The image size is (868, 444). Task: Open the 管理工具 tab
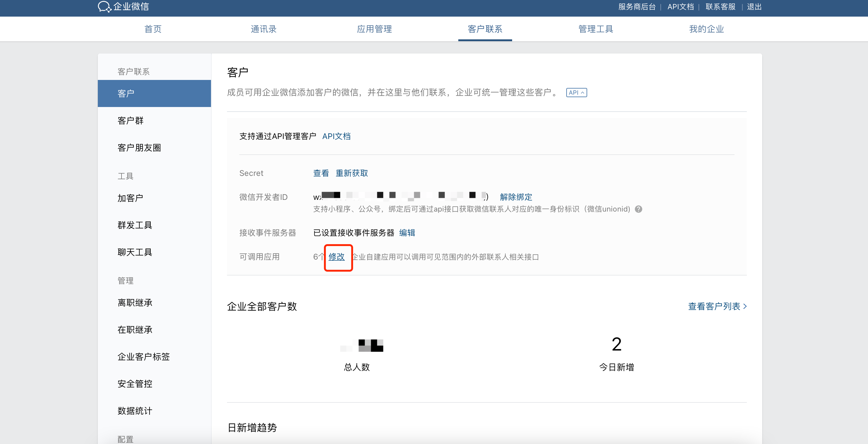tap(595, 29)
